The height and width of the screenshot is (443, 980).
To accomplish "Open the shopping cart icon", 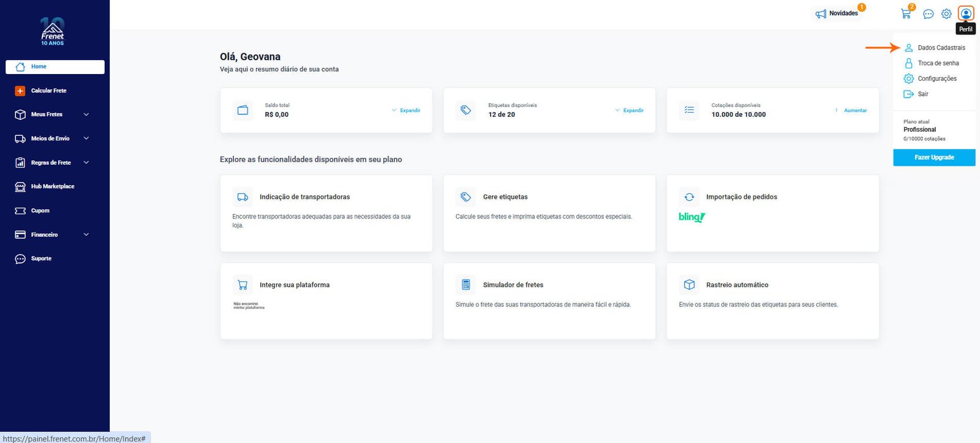I will point(906,13).
